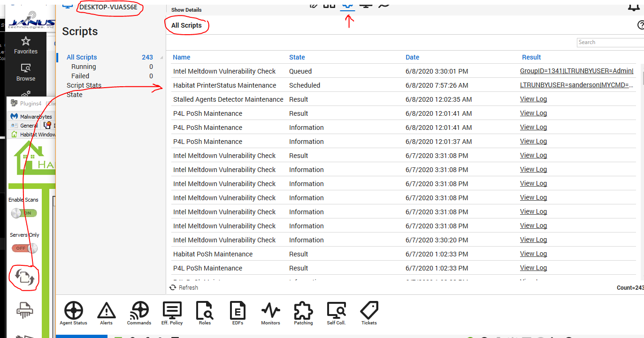Select Failed in the Scripts tree
The height and width of the screenshot is (338, 644).
tap(80, 76)
